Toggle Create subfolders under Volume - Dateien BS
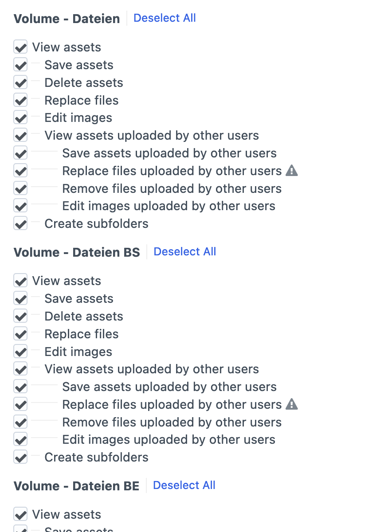Screen dimensions: 392x532 tap(20, 457)
